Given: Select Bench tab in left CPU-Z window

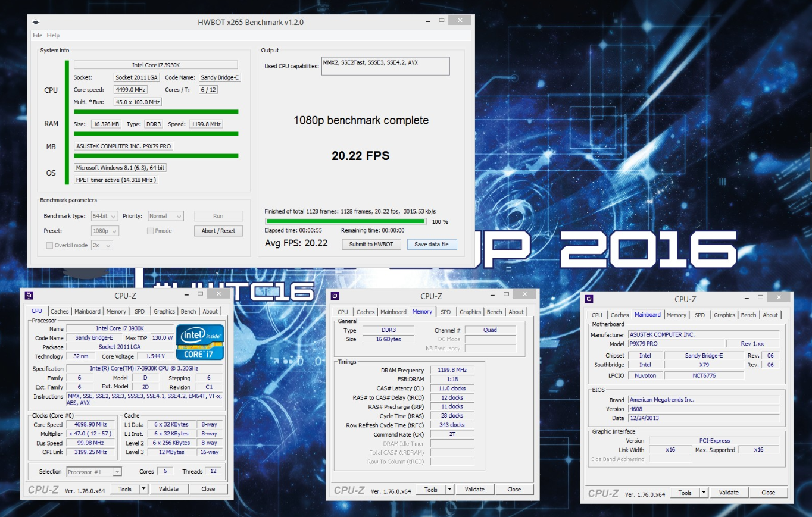Looking at the screenshot, I should coord(189,311).
